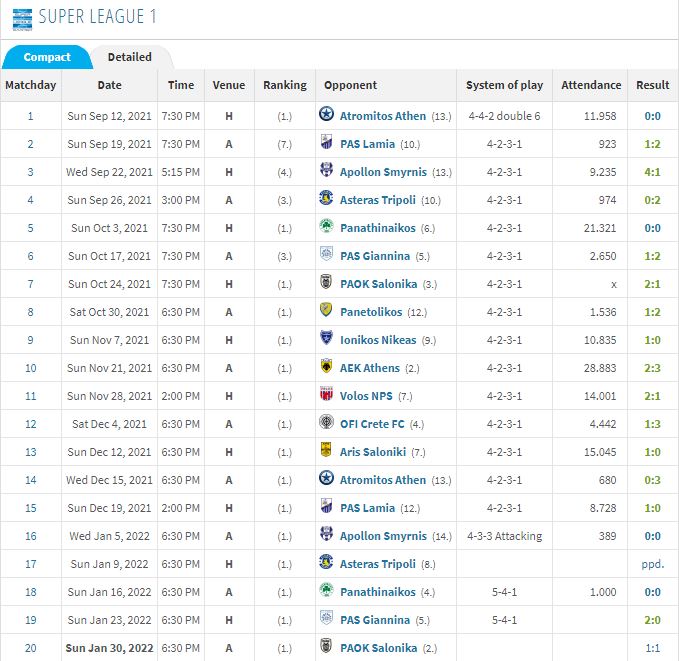Click the ppd. result on matchday 17
This screenshot has width=679, height=661.
coord(653,564)
